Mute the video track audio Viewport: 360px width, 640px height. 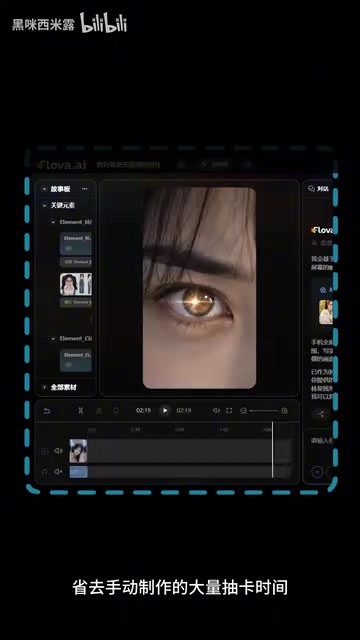(58, 451)
